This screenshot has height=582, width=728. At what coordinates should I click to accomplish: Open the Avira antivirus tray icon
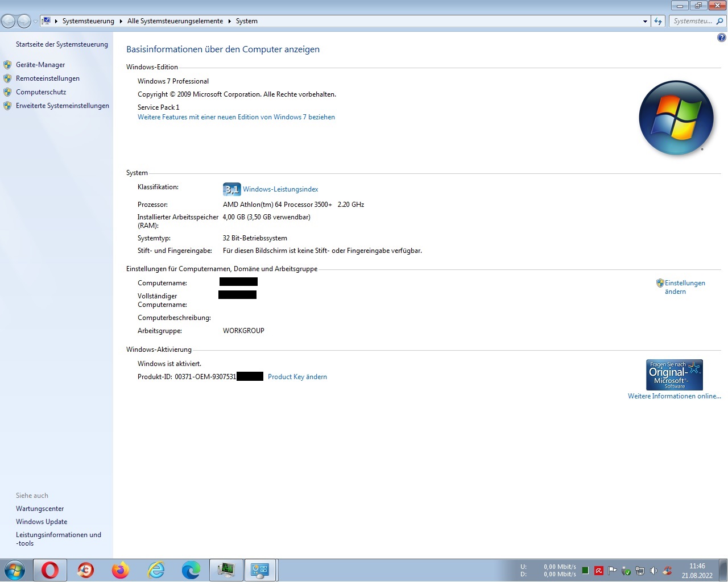[599, 571]
